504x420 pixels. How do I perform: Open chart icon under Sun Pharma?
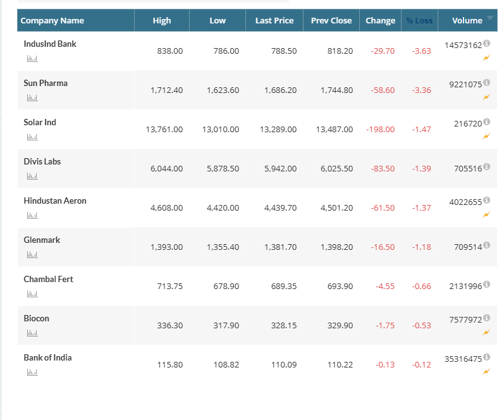pyautogui.click(x=32, y=98)
